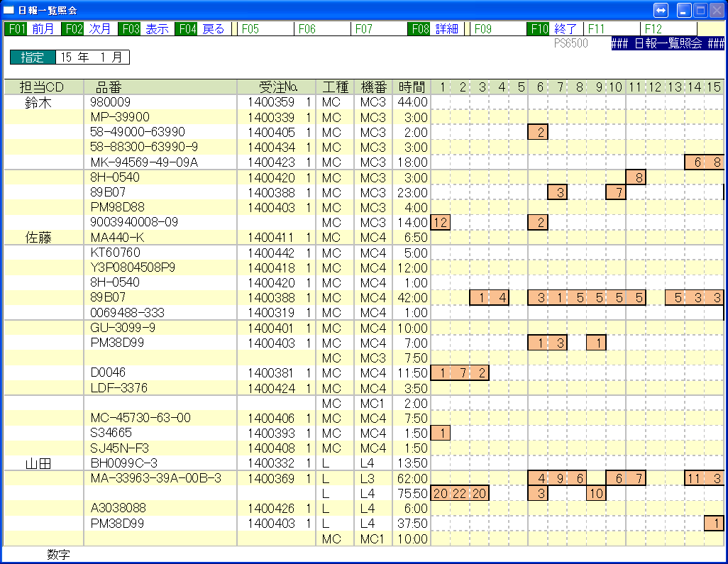This screenshot has height=564, width=728.
Task: Click the 担当CD column header
Action: [43, 87]
